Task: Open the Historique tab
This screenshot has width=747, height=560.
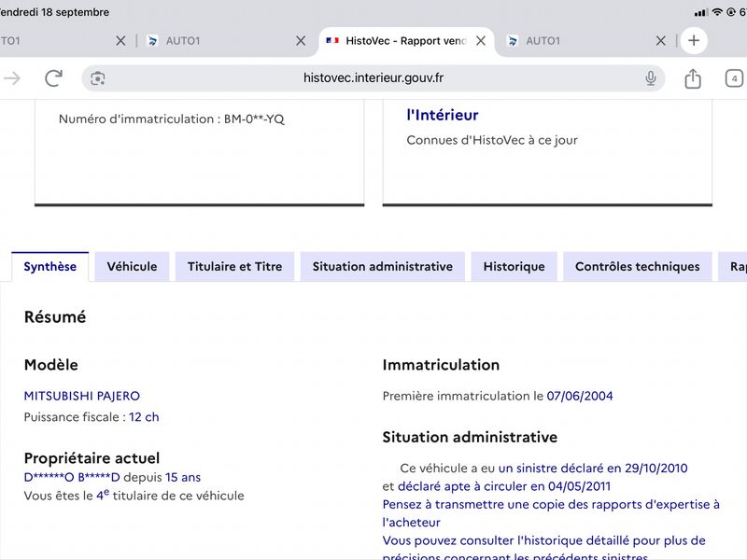Action: tap(514, 267)
